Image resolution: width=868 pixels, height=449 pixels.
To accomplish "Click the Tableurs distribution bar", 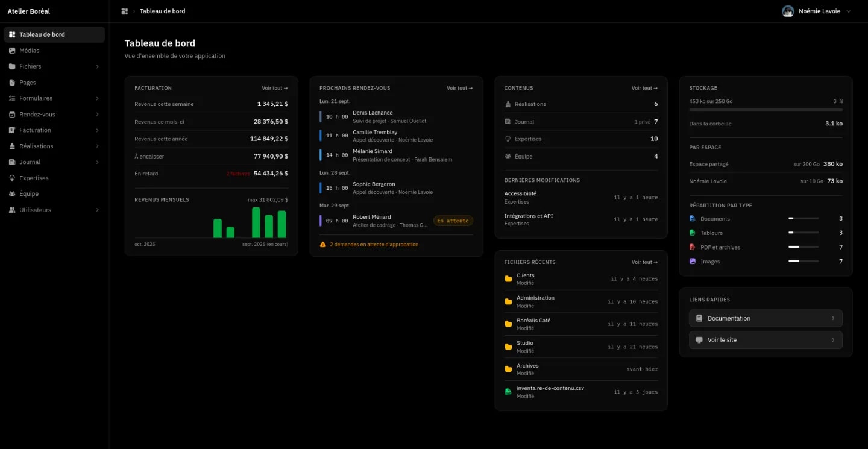I will (804, 233).
